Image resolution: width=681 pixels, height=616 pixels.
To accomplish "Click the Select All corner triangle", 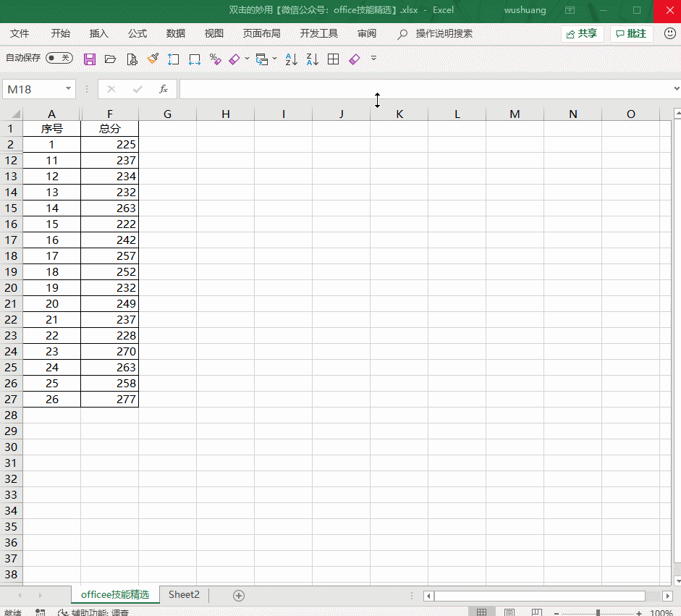I will (x=16, y=114).
